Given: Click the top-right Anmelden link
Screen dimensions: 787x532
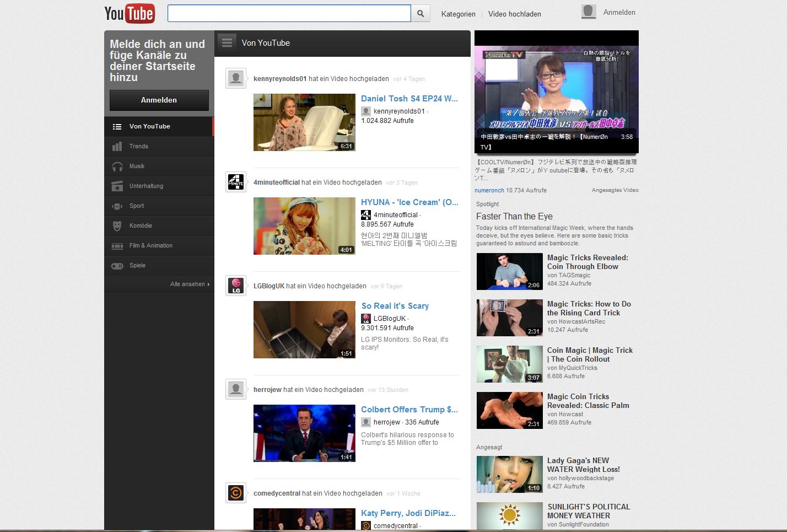Looking at the screenshot, I should click(x=619, y=12).
